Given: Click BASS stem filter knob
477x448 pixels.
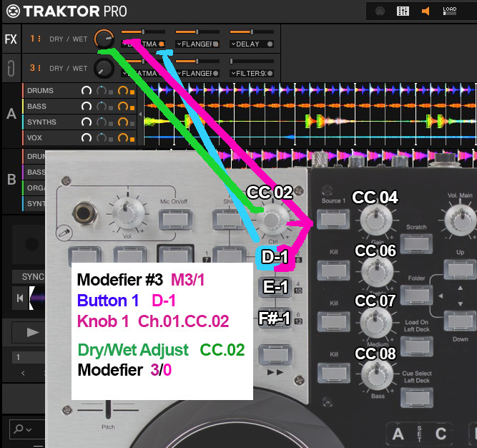Looking at the screenshot, I should pos(102,106).
